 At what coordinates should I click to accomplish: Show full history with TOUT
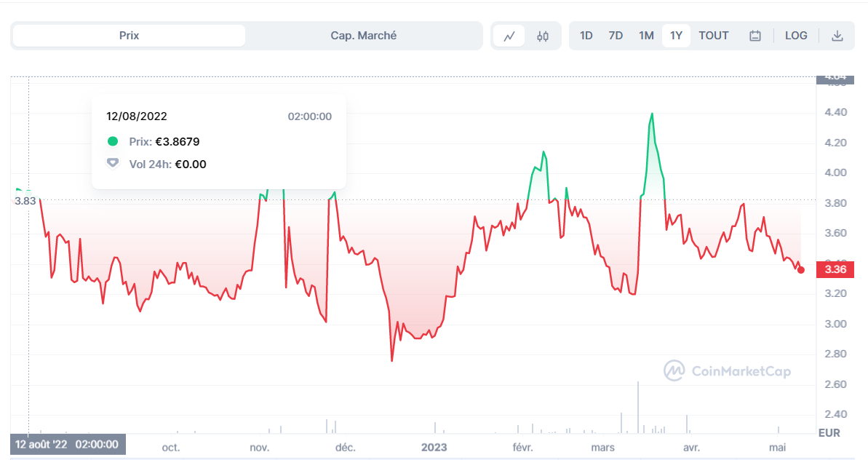click(714, 36)
